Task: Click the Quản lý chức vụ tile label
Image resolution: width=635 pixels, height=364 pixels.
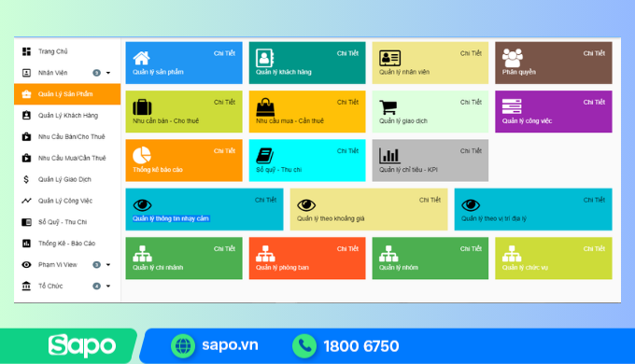Action: tap(525, 268)
